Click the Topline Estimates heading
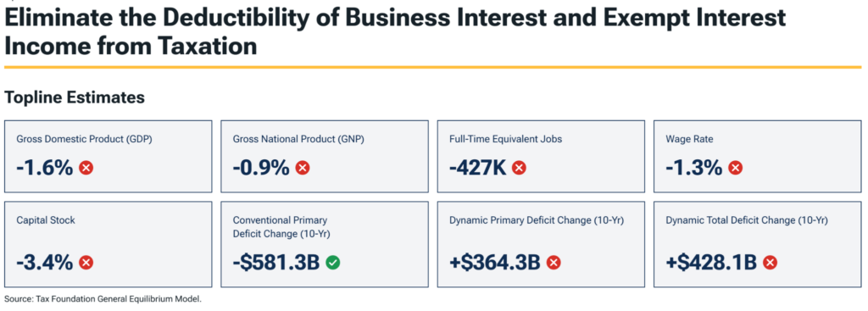This screenshot has height=311, width=868. pyautogui.click(x=75, y=97)
